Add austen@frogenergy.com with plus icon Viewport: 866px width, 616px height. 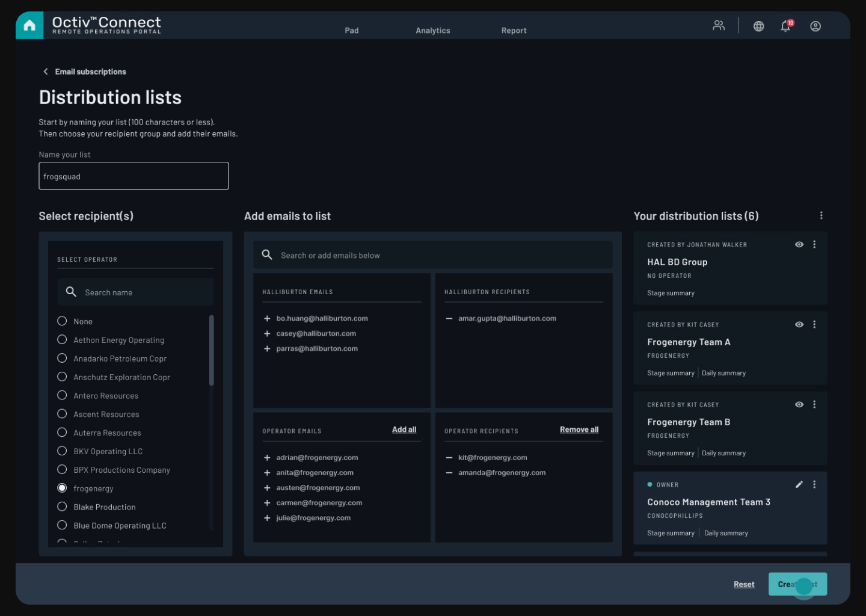click(x=267, y=488)
